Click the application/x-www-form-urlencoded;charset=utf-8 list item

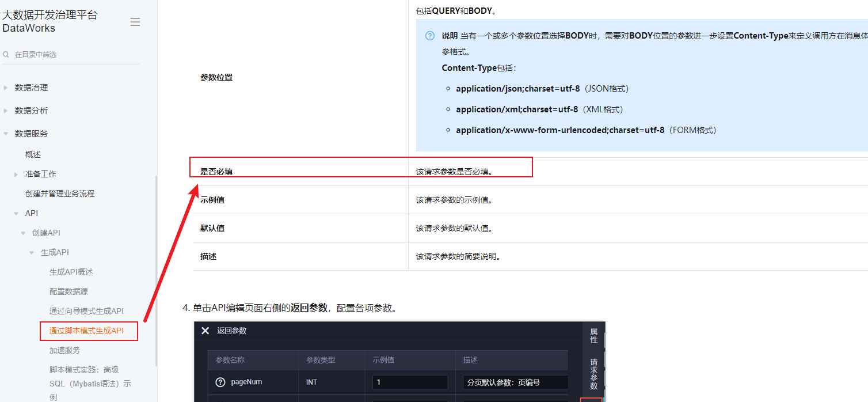pos(587,130)
